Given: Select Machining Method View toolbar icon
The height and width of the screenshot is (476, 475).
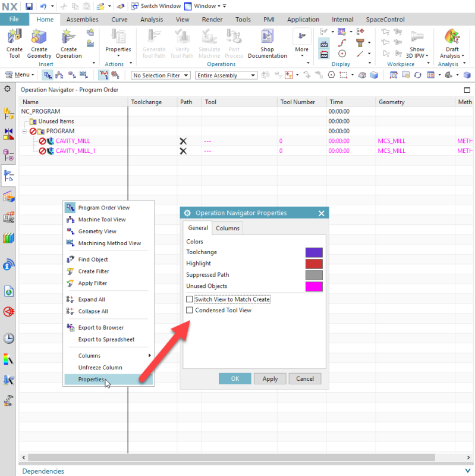Looking at the screenshot, I should pos(84,75).
